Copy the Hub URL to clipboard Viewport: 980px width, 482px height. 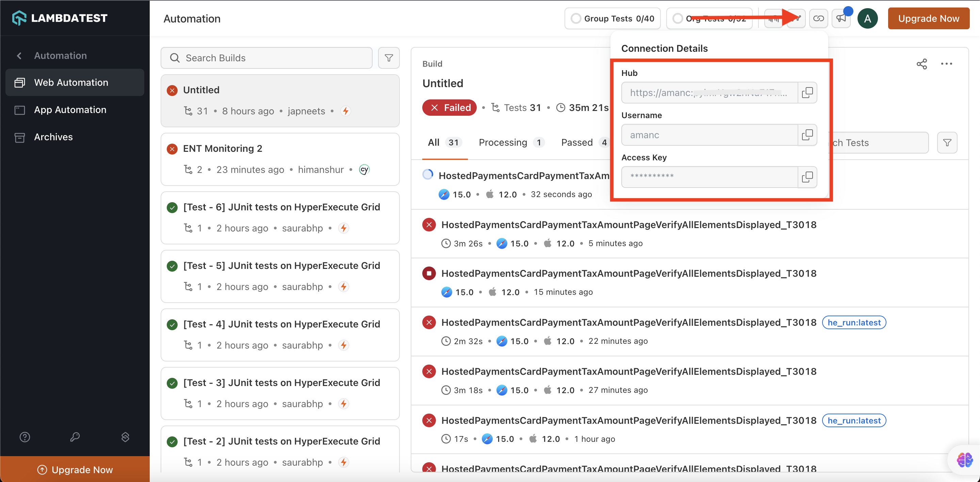807,93
